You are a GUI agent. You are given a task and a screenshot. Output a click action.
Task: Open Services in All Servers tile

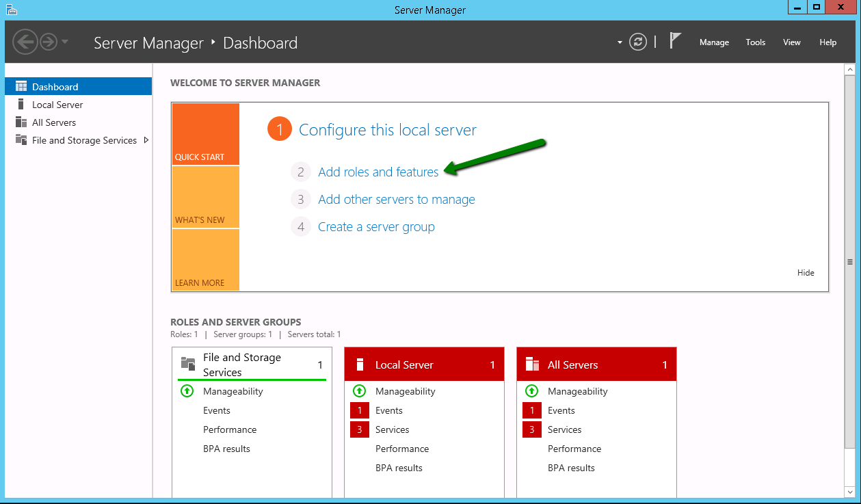pos(565,429)
